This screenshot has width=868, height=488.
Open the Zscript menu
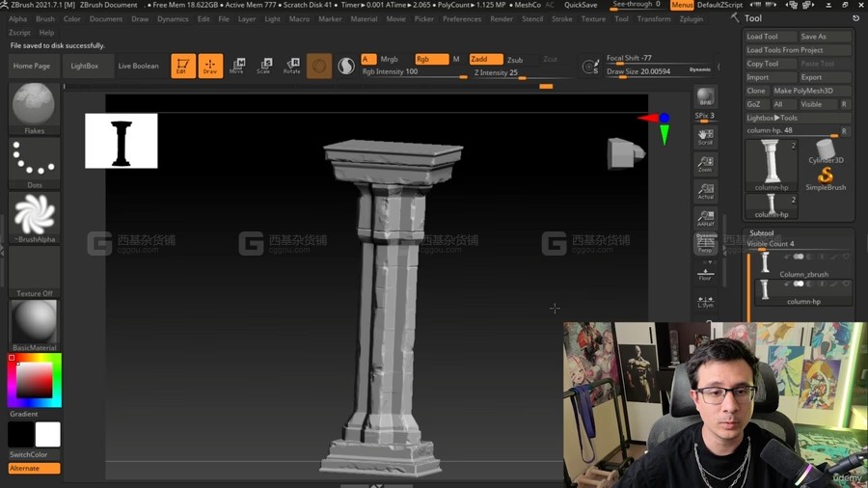(19, 33)
